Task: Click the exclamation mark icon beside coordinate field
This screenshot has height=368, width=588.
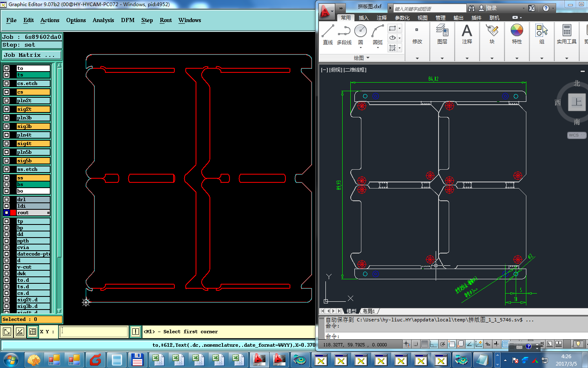Action: point(136,332)
